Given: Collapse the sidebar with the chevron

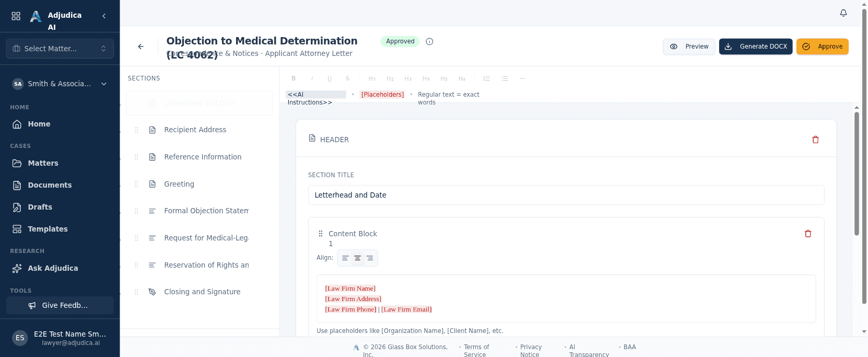Looking at the screenshot, I should [104, 16].
